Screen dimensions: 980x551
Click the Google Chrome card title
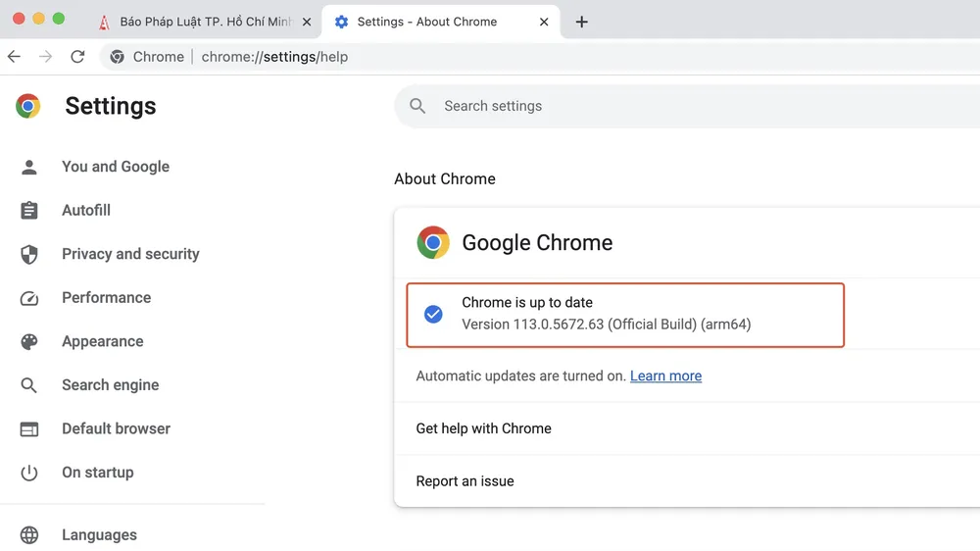coord(537,243)
